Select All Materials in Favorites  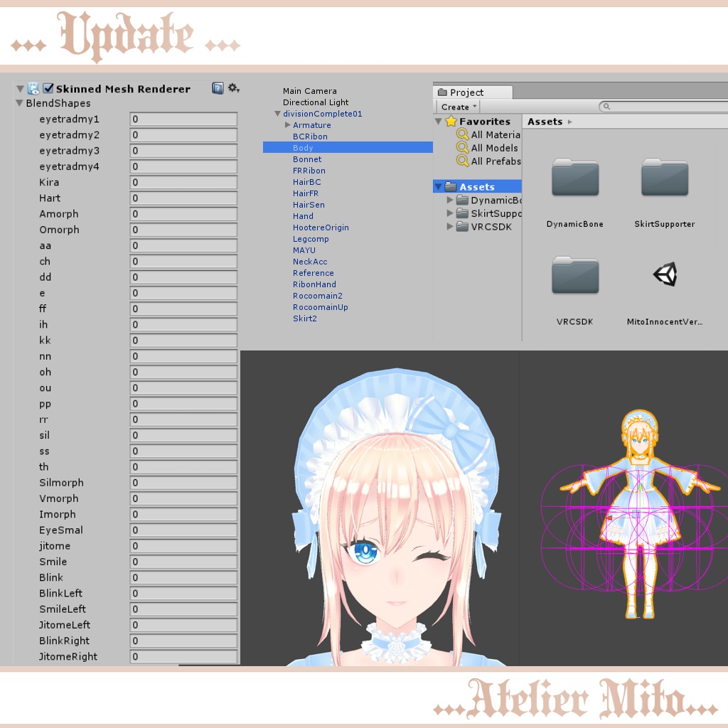point(496,134)
